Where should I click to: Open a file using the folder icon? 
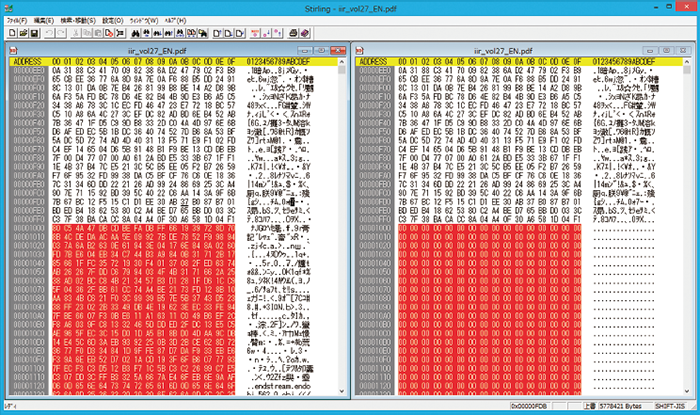[20, 33]
